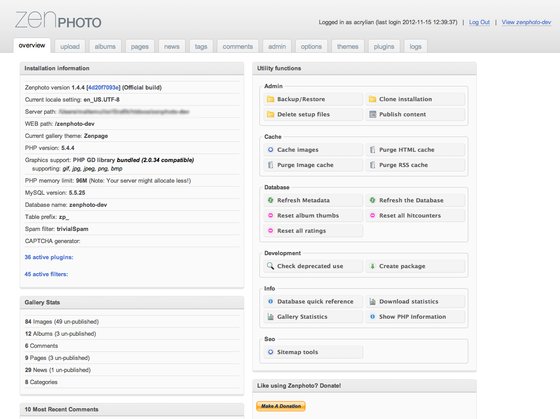Image resolution: width=560 pixels, height=419 pixels.
Task: Expand the 45 active filters list
Action: click(46, 274)
